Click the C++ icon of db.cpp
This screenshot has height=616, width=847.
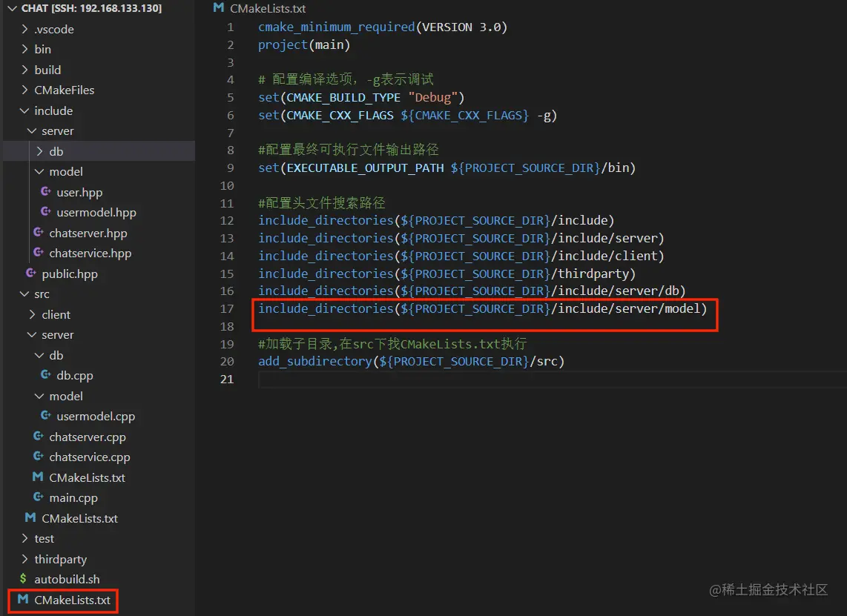coord(46,374)
